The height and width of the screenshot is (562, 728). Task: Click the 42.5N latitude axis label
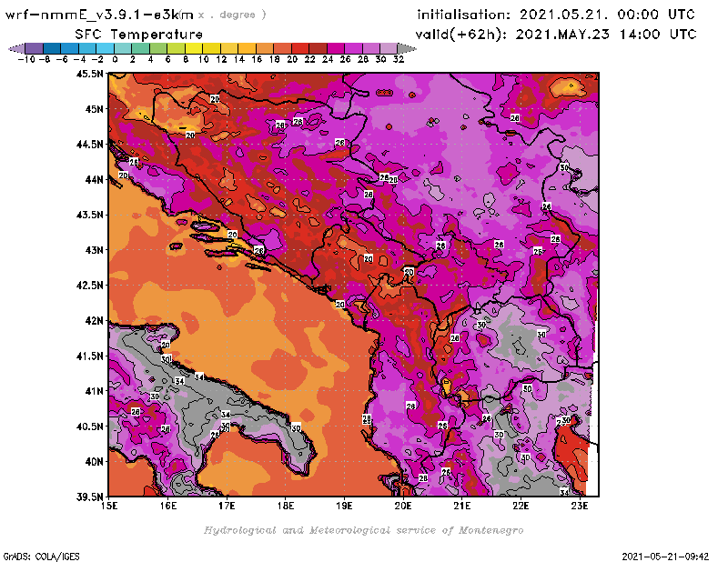point(89,286)
